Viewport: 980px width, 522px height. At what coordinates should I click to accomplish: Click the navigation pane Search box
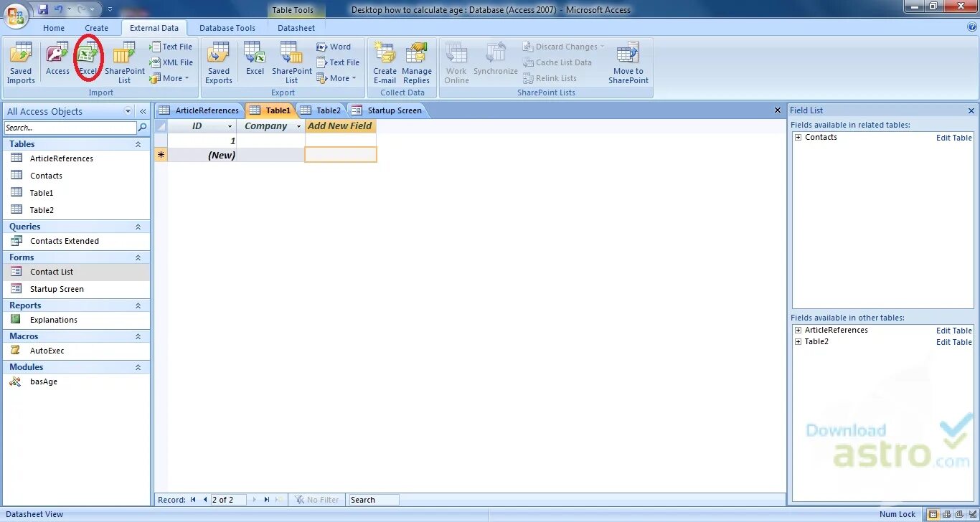click(70, 128)
